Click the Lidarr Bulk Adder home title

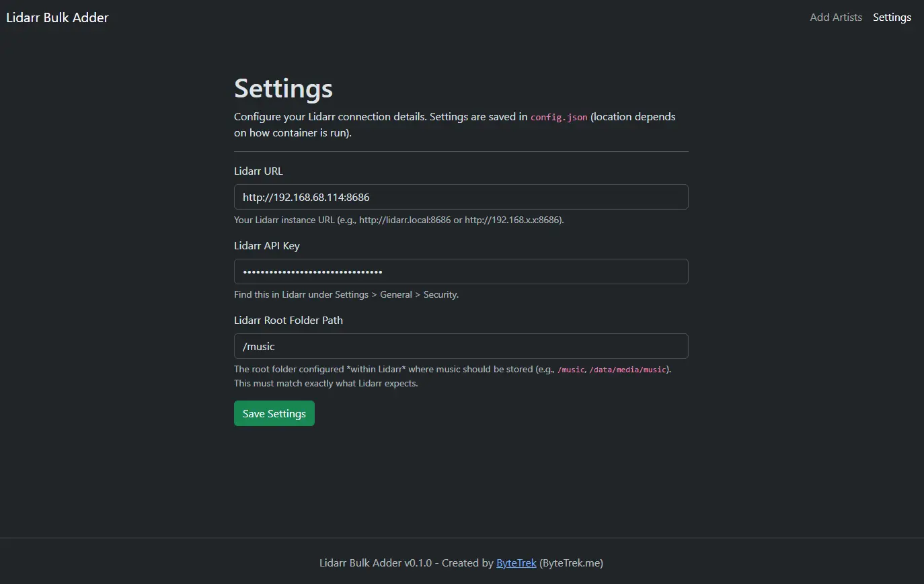coord(57,17)
